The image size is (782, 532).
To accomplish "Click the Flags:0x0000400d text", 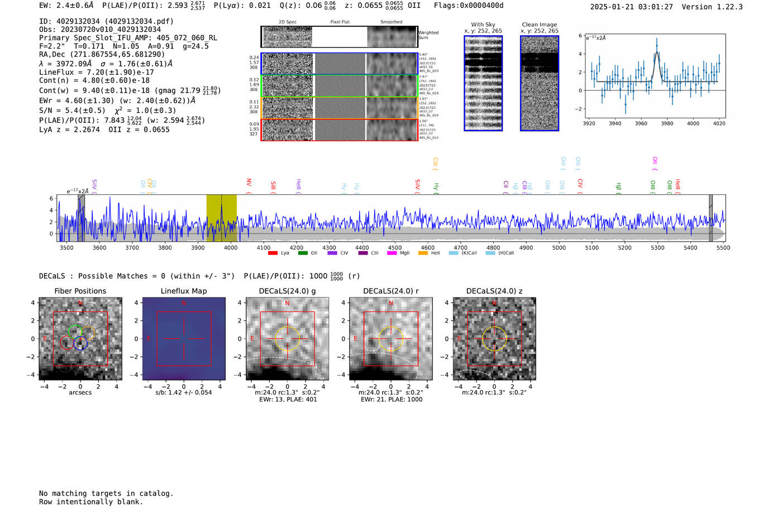I will (469, 5).
